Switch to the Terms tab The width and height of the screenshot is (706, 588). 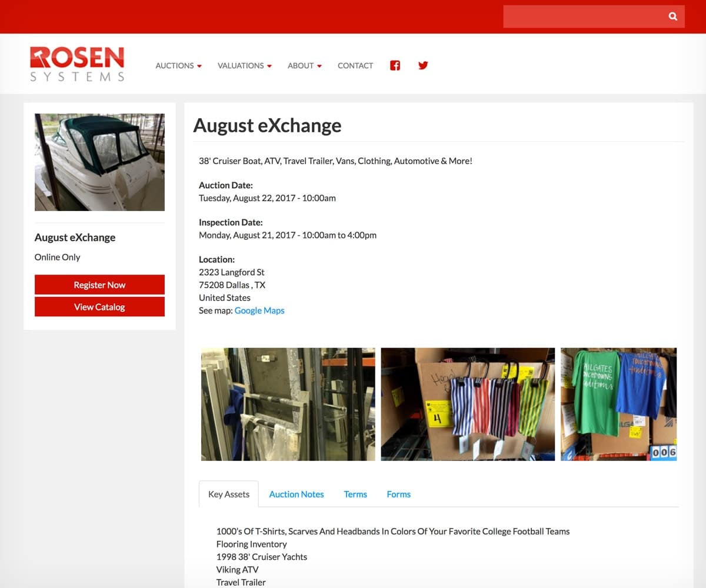[355, 494]
